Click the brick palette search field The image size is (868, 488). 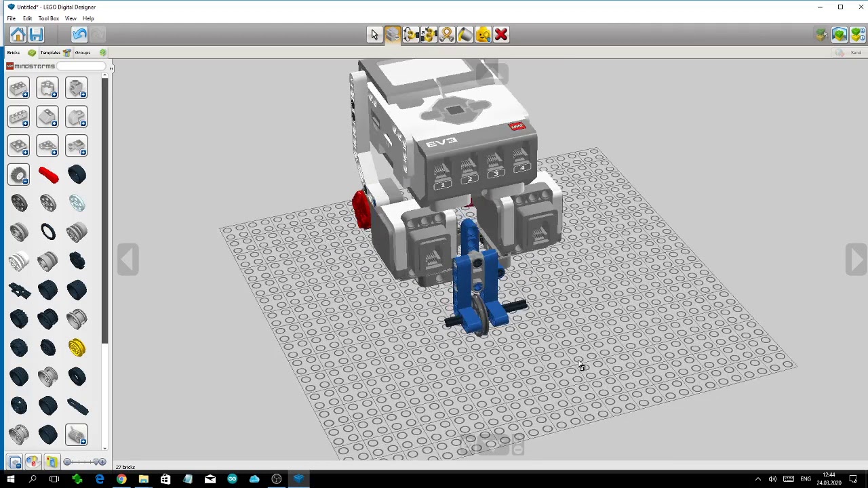(x=81, y=66)
